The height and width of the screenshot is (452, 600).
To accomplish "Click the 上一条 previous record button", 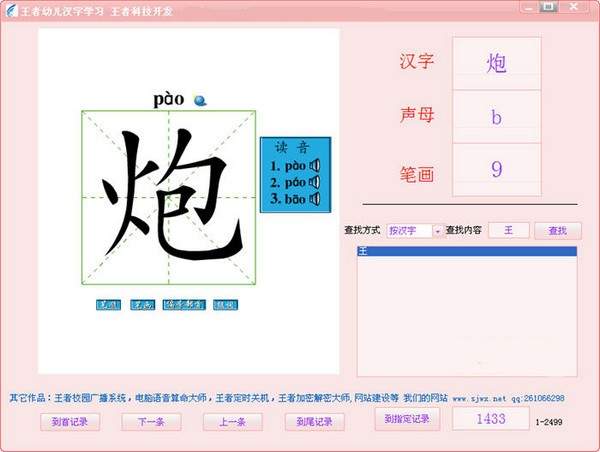I will coord(233,422).
